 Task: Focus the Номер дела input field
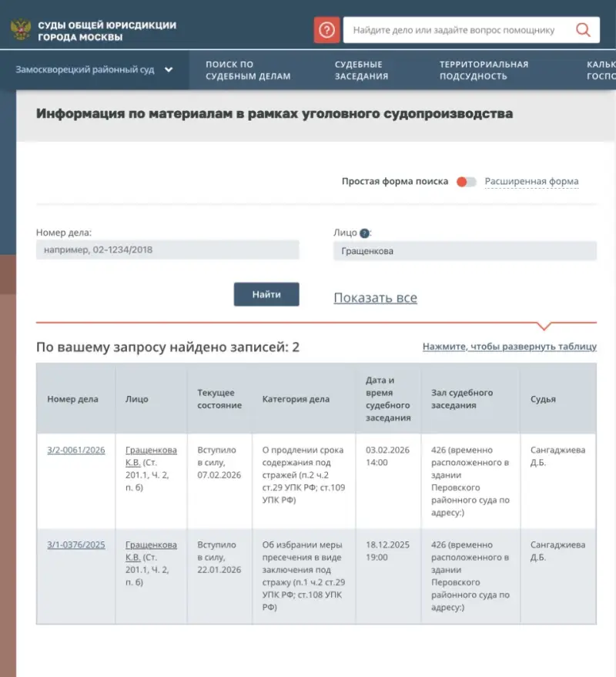tap(167, 250)
